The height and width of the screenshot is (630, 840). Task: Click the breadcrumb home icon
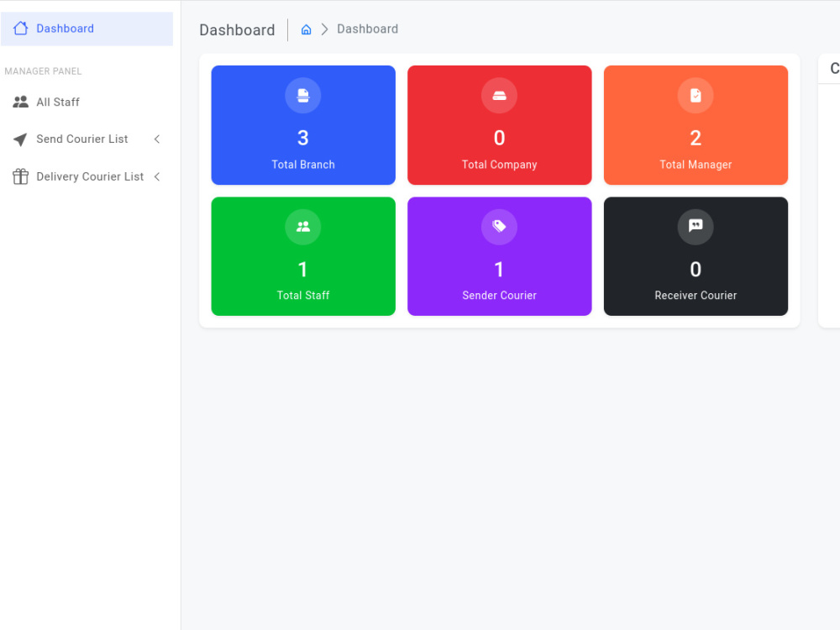306,29
